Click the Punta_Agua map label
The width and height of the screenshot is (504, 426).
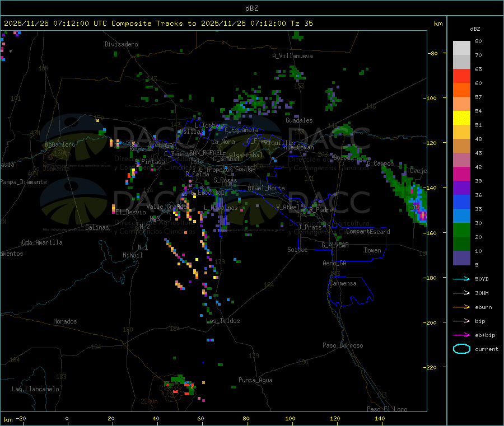click(x=255, y=381)
